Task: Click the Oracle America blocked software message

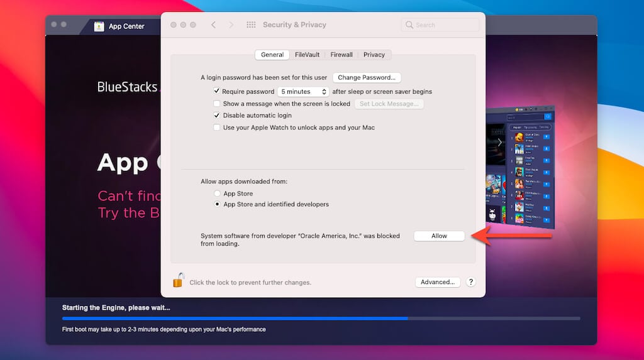Action: coord(300,240)
